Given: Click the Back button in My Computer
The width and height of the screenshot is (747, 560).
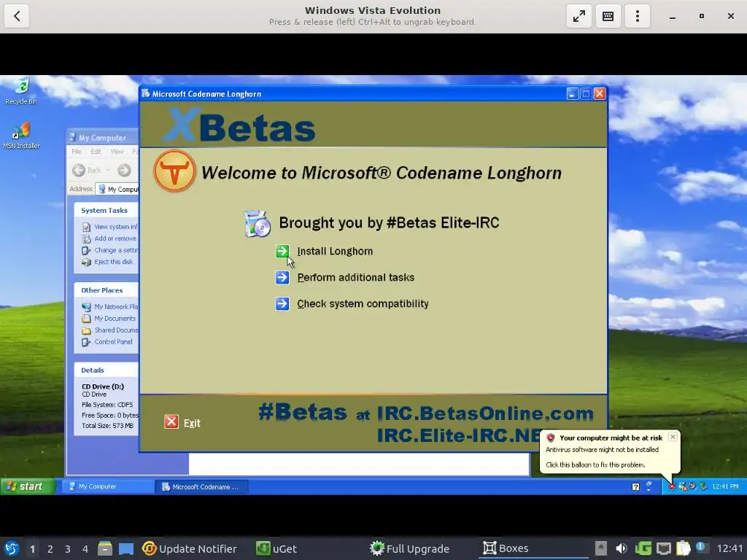Looking at the screenshot, I should click(x=88, y=170).
